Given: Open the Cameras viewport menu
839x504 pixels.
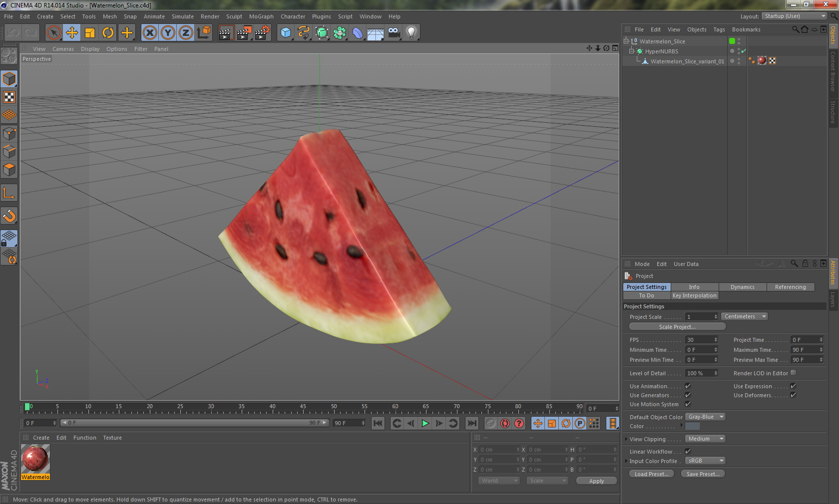Looking at the screenshot, I should [63, 49].
